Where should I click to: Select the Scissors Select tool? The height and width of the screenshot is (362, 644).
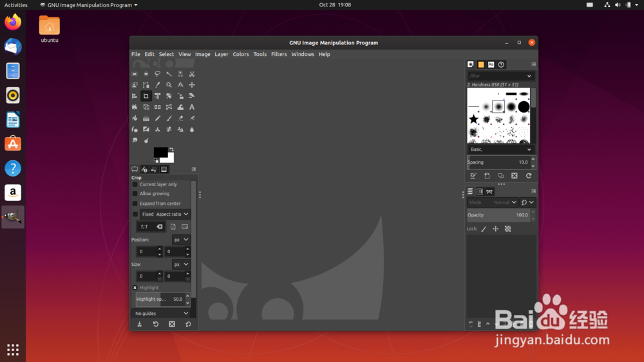click(x=192, y=74)
